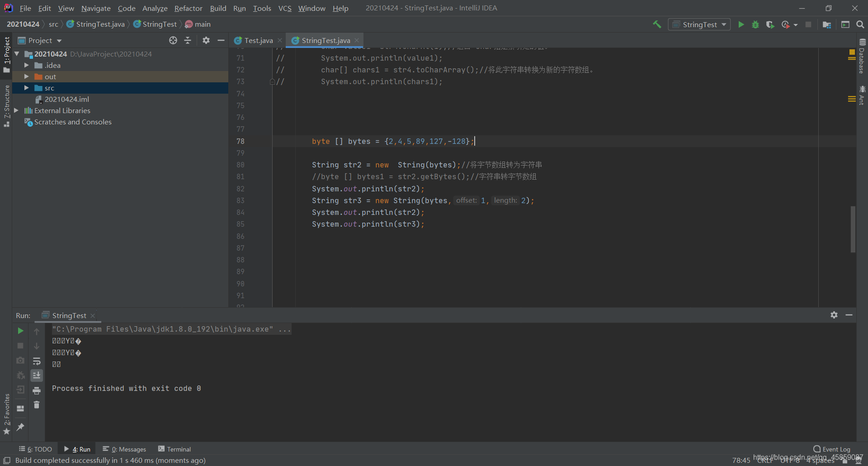Switch to the Test.java tab
Image resolution: width=868 pixels, height=466 pixels.
(258, 40)
